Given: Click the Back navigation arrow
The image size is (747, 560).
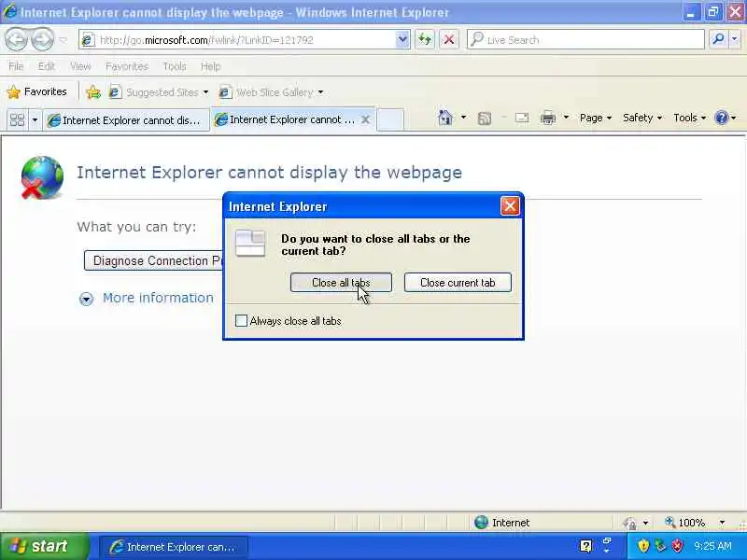Looking at the screenshot, I should click(x=17, y=39).
